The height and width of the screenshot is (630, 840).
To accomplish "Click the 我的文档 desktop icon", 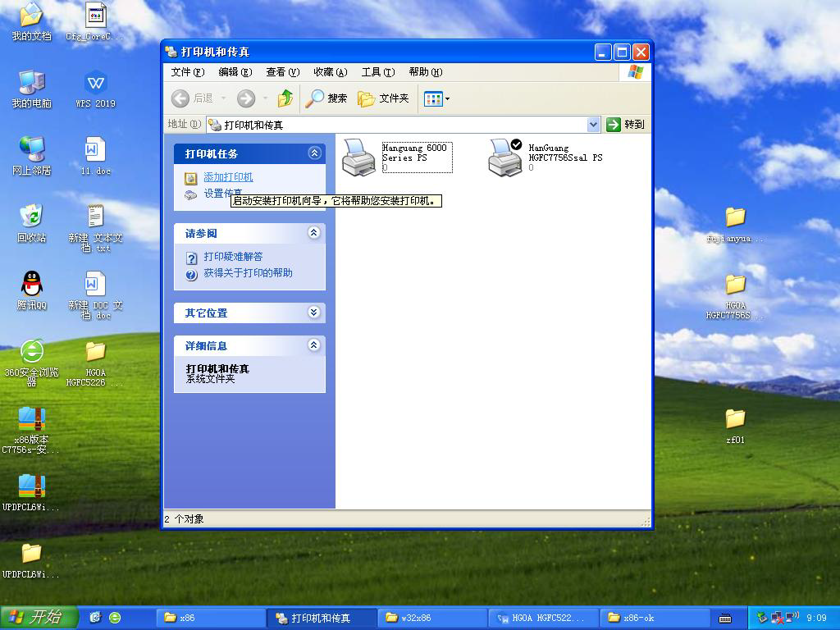I will coord(31,22).
